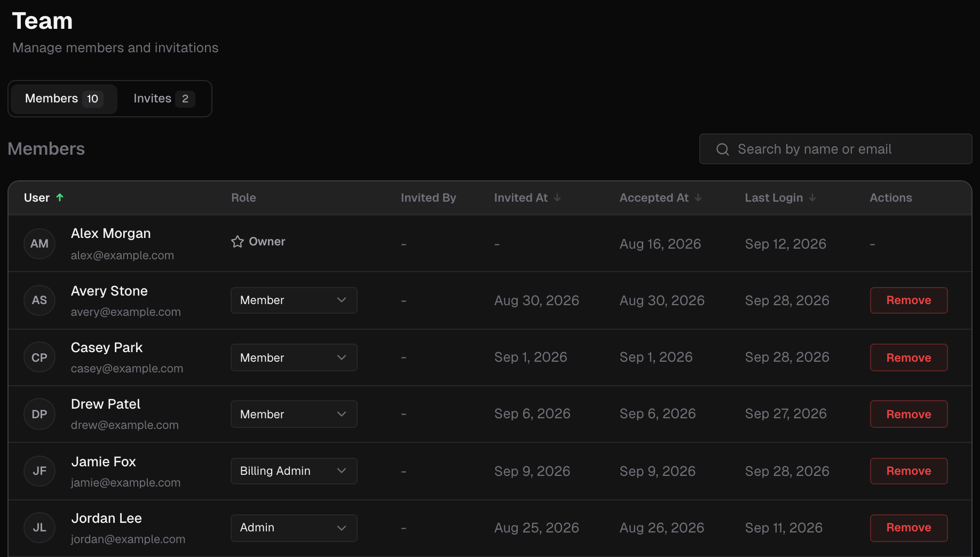The width and height of the screenshot is (980, 557).
Task: Open Avery Stone's role dropdown
Action: (x=294, y=300)
